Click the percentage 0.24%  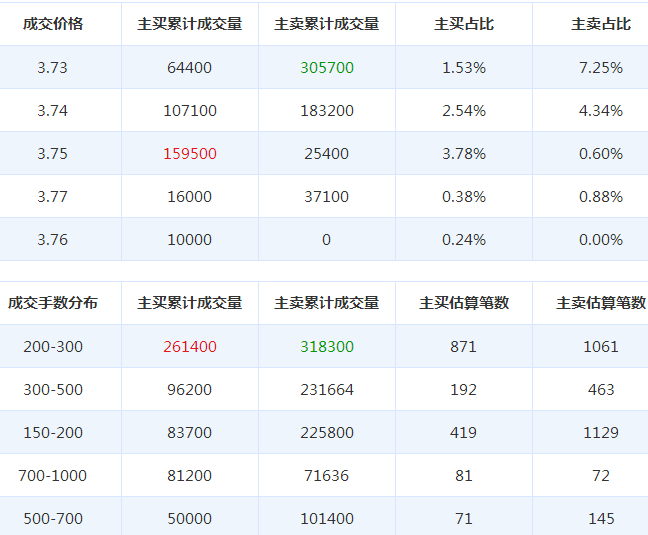[x=464, y=239]
